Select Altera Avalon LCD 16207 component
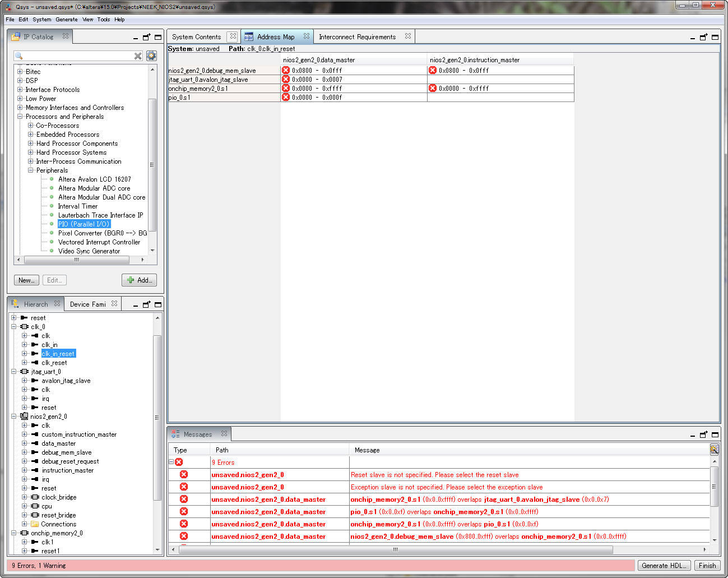 (x=95, y=179)
